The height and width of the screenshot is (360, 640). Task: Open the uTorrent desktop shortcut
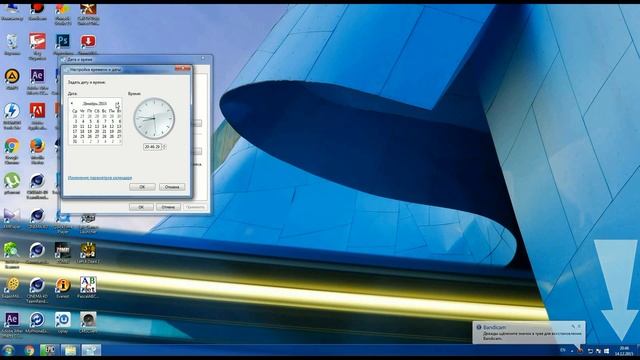point(12,180)
